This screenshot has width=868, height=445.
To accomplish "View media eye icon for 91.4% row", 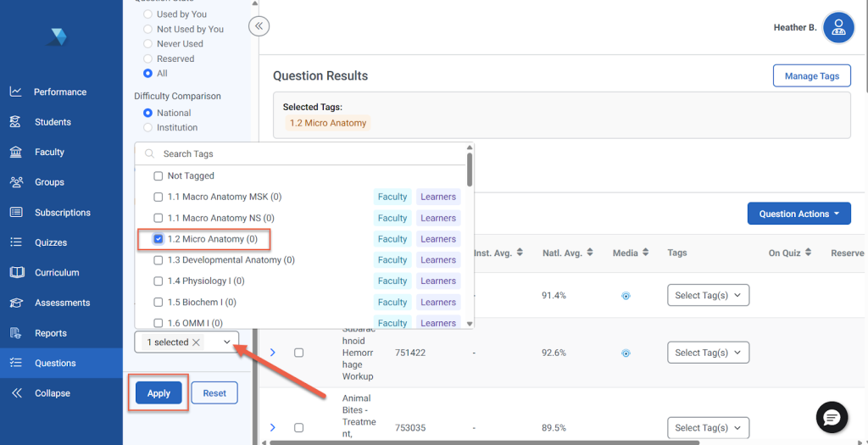I will [x=626, y=296].
